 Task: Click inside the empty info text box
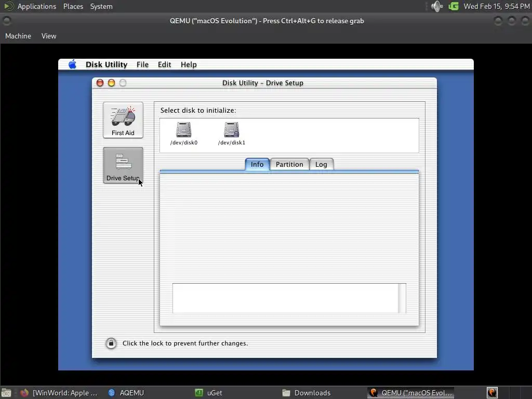(x=285, y=298)
